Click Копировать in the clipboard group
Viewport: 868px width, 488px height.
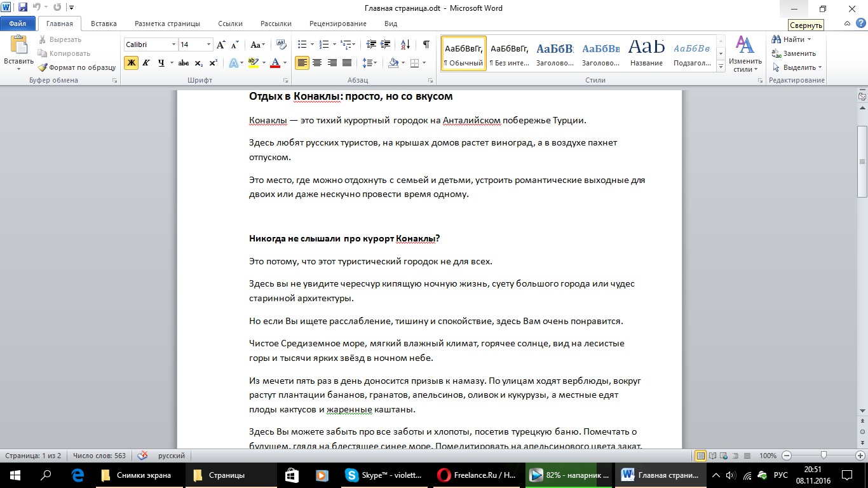[x=64, y=53]
